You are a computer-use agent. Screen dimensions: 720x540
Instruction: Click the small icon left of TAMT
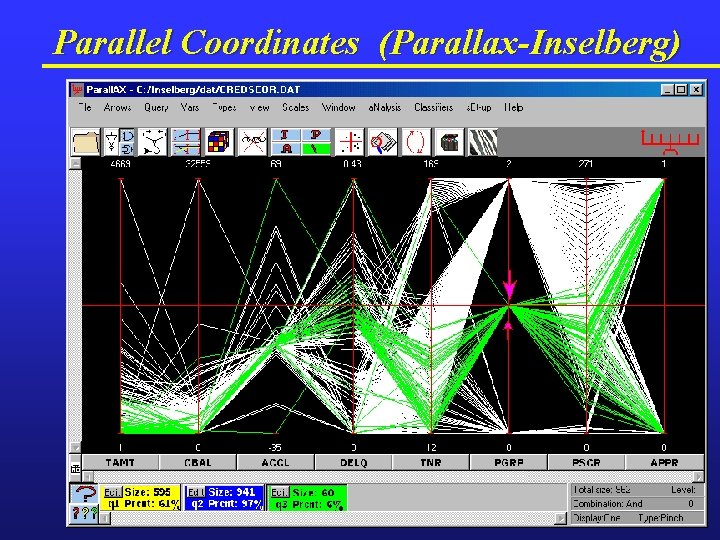(x=75, y=468)
